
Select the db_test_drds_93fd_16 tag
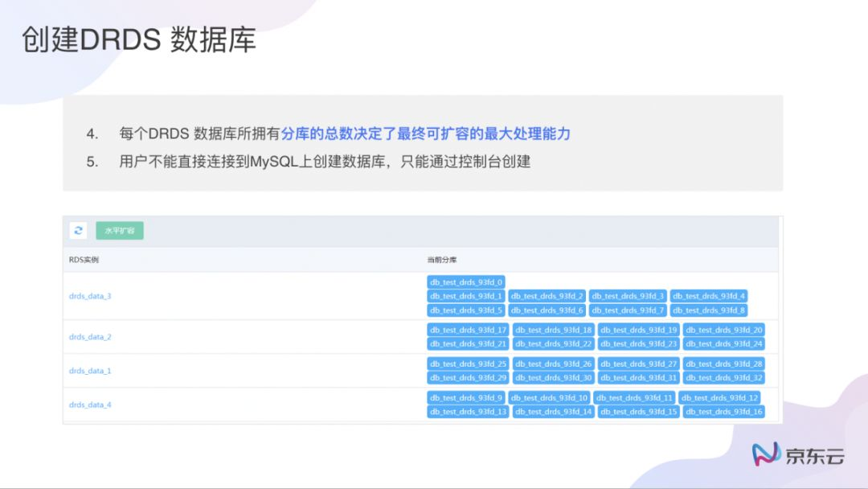pos(723,412)
